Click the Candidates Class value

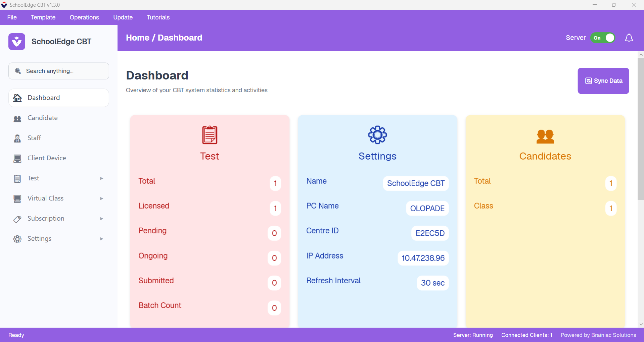click(611, 209)
